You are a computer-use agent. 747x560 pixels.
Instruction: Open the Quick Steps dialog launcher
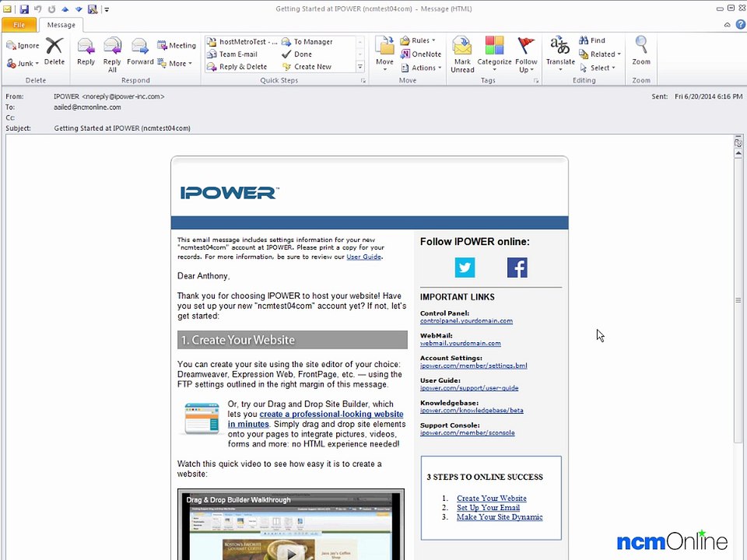(x=363, y=81)
